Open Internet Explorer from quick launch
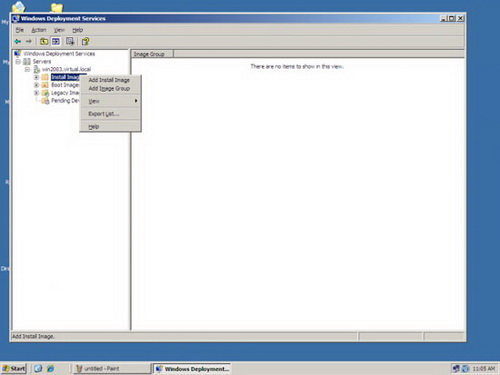Screen dimensions: 500x375 [x=50, y=368]
